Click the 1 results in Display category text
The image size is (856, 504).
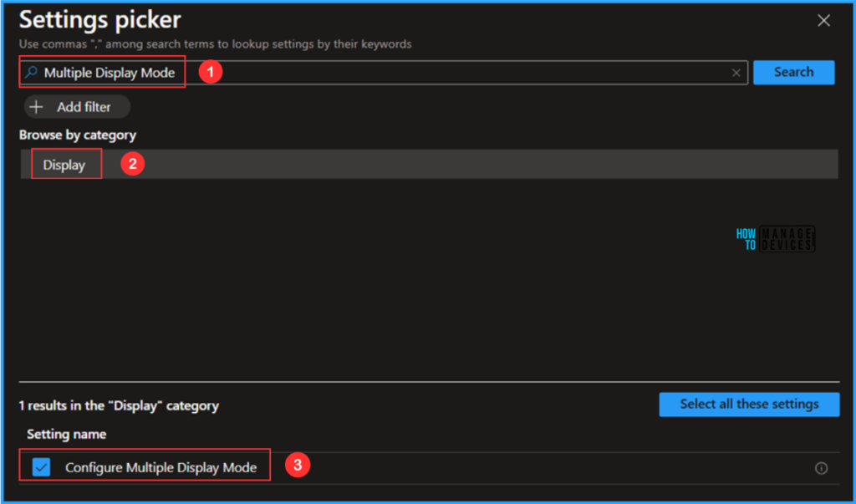pyautogui.click(x=119, y=405)
